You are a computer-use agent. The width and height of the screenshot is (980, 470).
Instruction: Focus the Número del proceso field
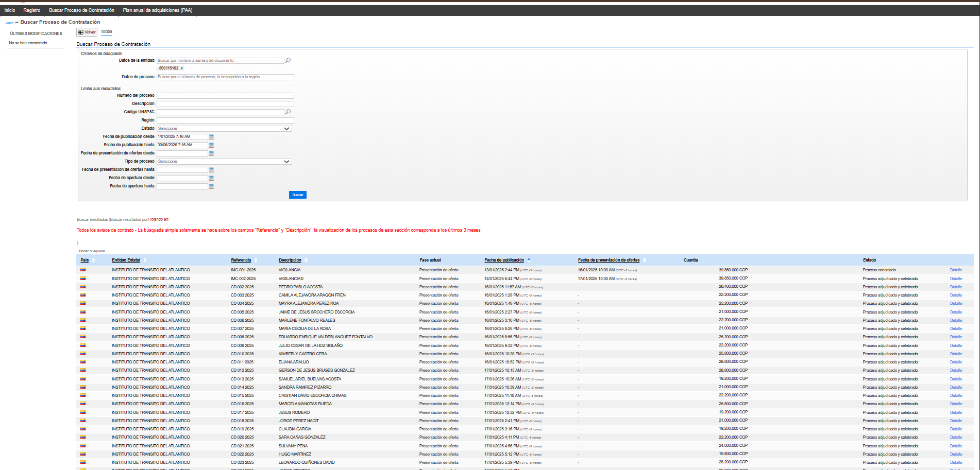[225, 96]
